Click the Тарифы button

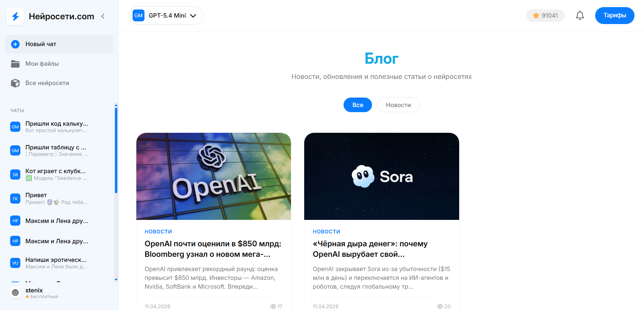coord(614,16)
